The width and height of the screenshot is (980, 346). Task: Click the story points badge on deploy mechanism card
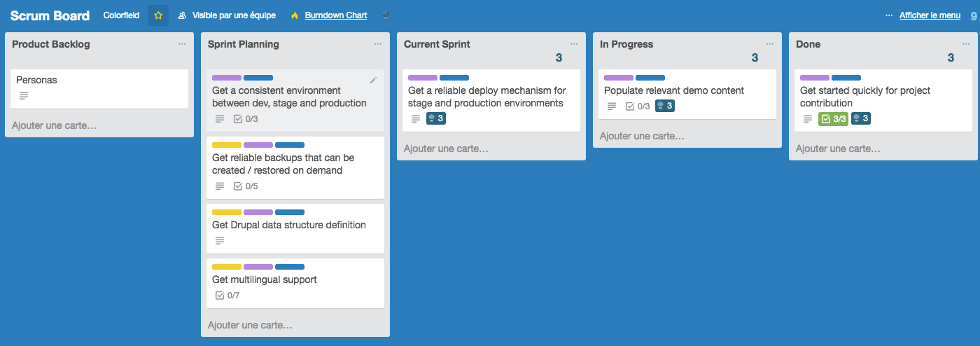pos(436,118)
